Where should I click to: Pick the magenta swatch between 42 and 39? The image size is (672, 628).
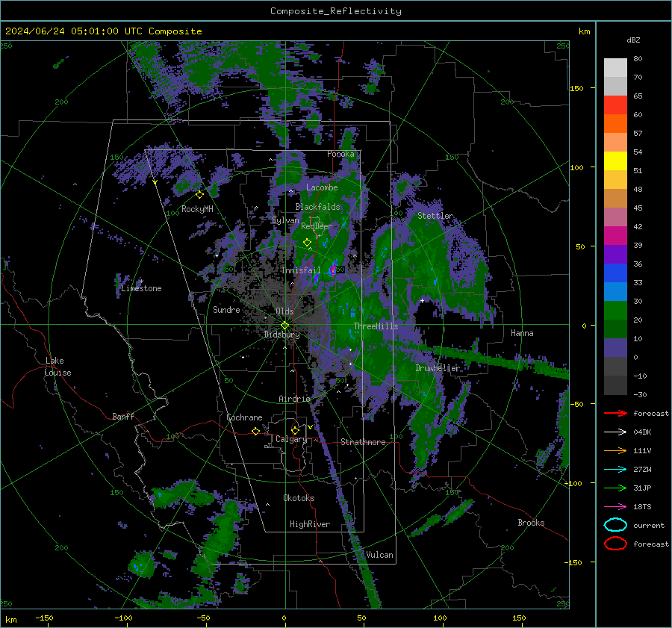tap(615, 236)
